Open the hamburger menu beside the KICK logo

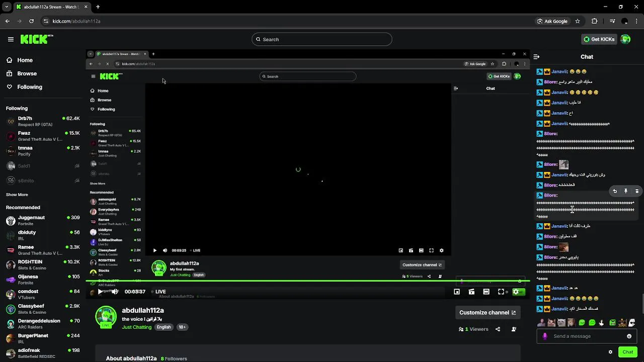tap(11, 39)
